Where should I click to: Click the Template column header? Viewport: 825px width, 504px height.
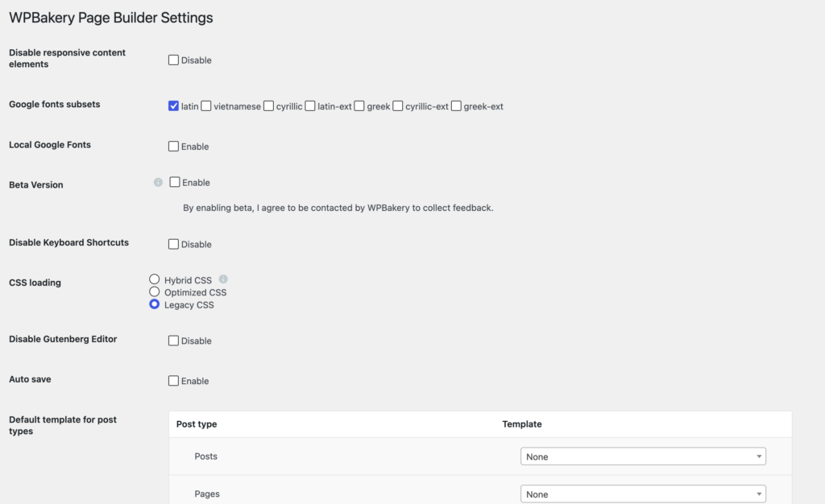(x=522, y=424)
